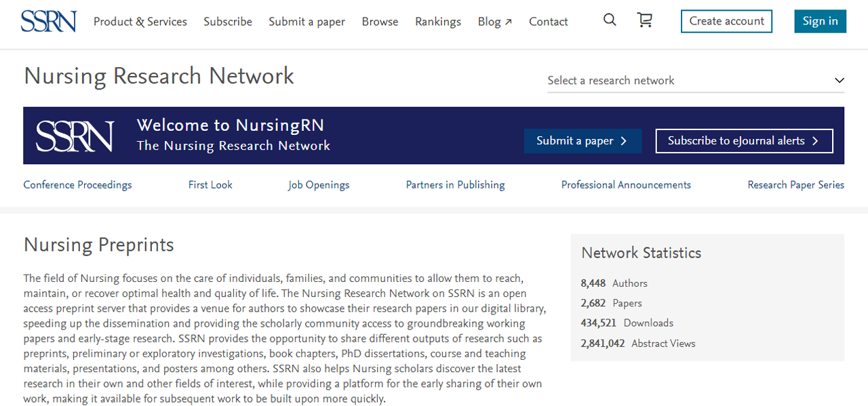Select Submit a paper in top navigation
This screenshot has height=406, width=868.
pyautogui.click(x=307, y=22)
